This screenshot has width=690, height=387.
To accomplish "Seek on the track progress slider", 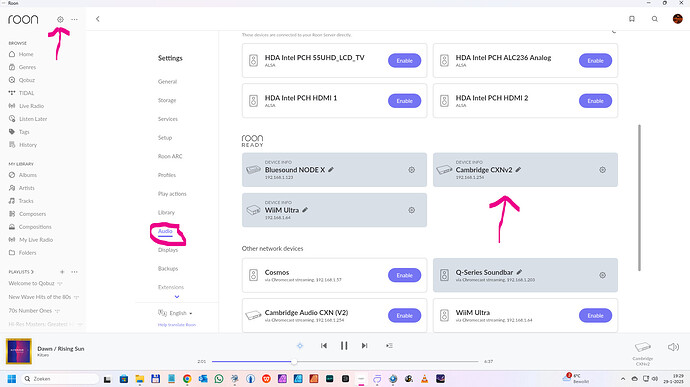I will 345,361.
